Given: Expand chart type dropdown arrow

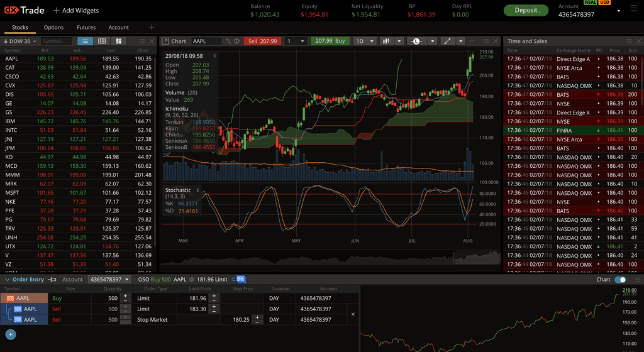Looking at the screenshot, I should pyautogui.click(x=399, y=41).
